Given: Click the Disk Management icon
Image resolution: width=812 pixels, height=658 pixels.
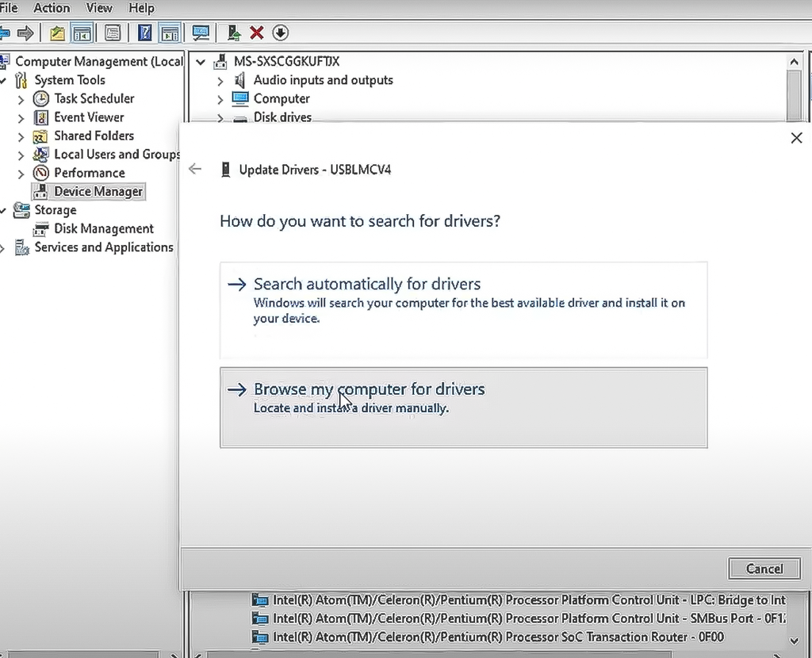Looking at the screenshot, I should pos(40,229).
